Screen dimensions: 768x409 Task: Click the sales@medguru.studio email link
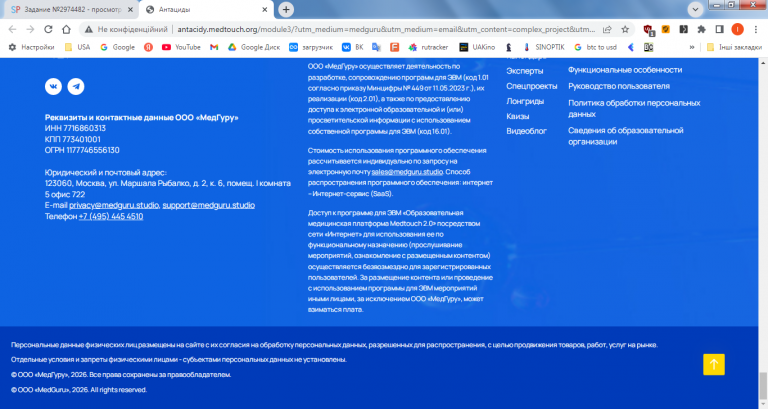(407, 172)
